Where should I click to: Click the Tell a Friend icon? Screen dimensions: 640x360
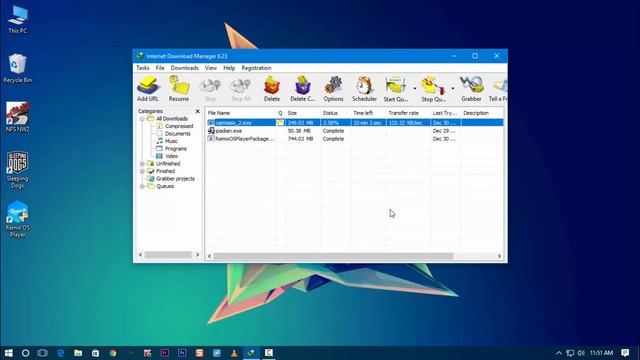point(498,89)
